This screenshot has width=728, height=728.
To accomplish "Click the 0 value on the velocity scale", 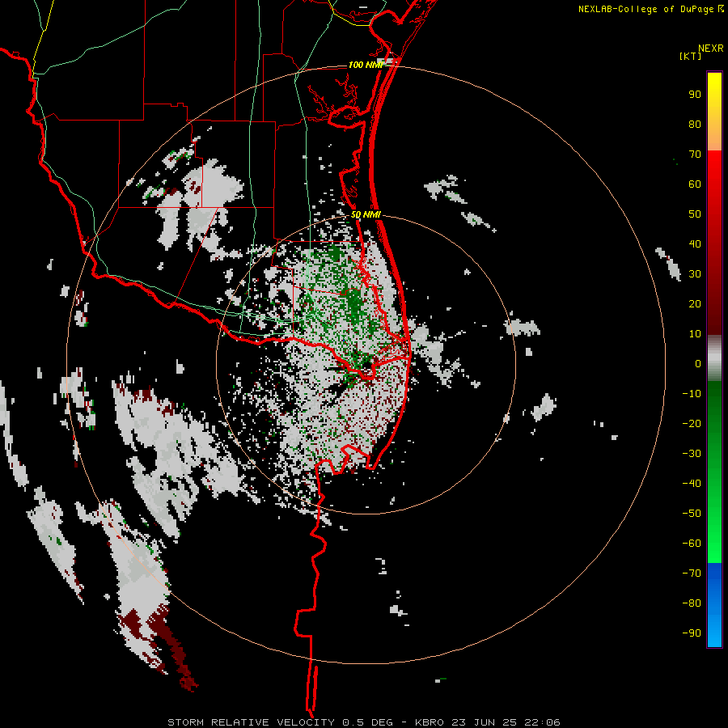I will [698, 364].
